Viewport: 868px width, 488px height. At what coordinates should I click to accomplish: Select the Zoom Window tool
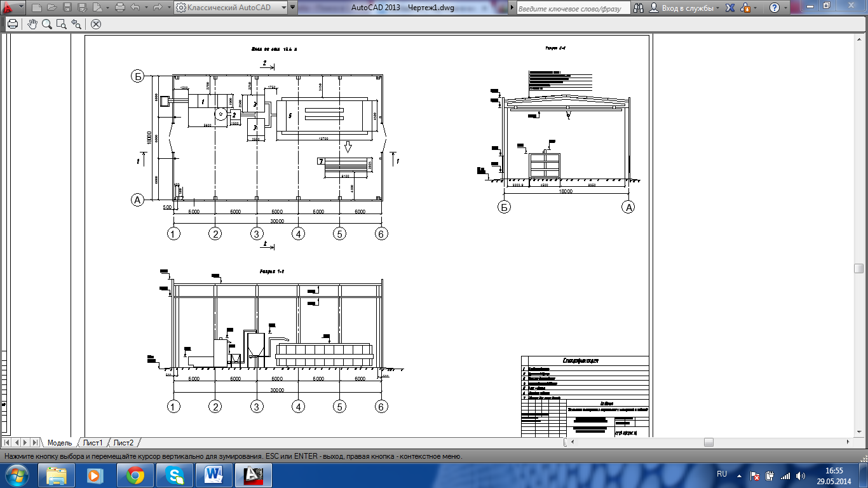pos(62,24)
